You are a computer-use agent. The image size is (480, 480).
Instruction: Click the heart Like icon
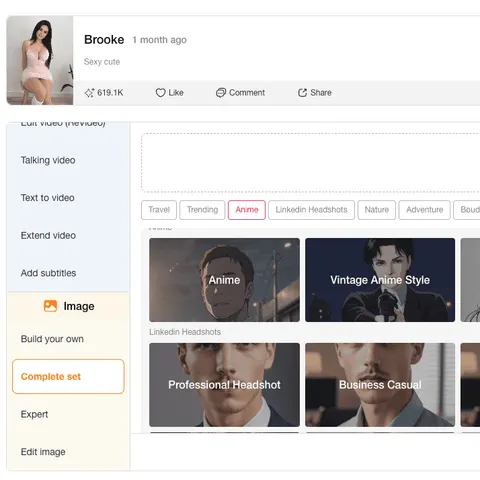click(x=160, y=93)
